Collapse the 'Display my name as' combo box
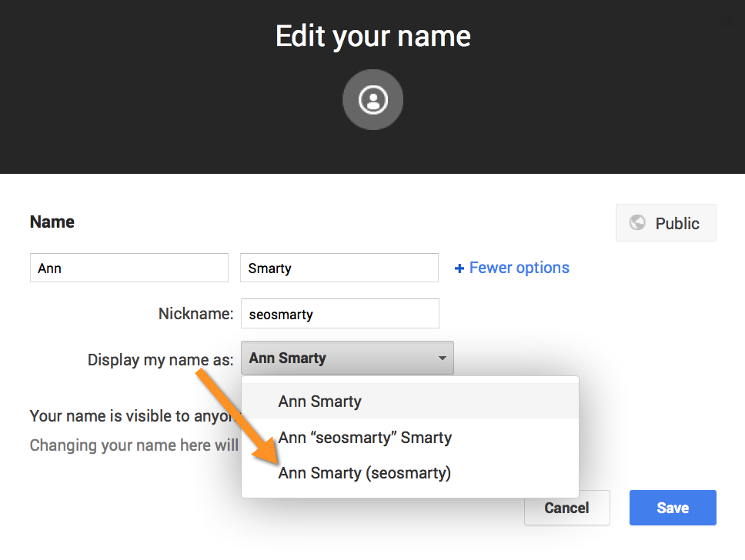745x560 pixels. click(x=346, y=358)
